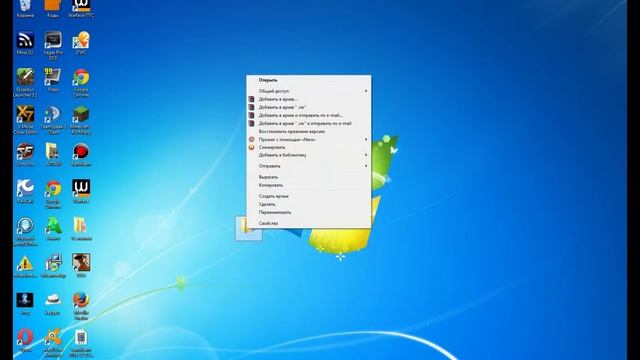Screen dimensions: 640x360
Task: Choose Открыть from the context menu
Action: click(309, 80)
